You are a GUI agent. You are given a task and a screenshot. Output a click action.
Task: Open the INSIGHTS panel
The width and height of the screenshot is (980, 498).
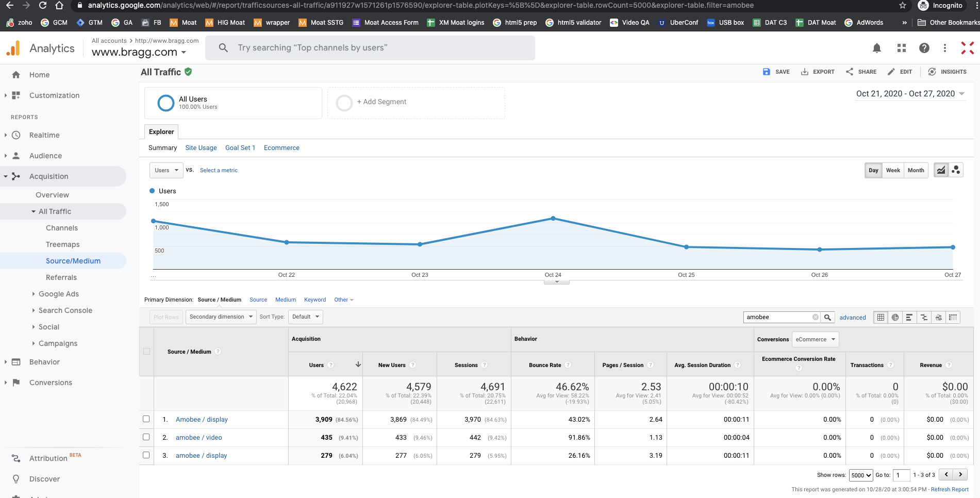947,72
